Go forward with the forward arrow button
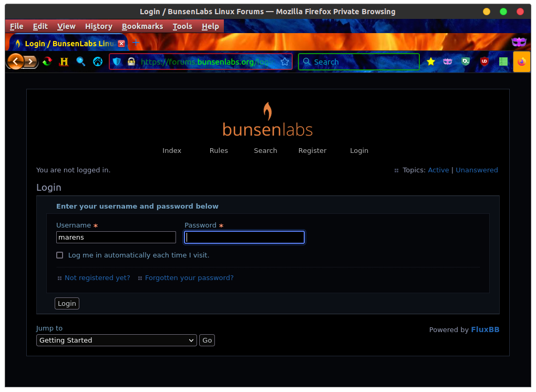The image size is (536, 392). 31,62
